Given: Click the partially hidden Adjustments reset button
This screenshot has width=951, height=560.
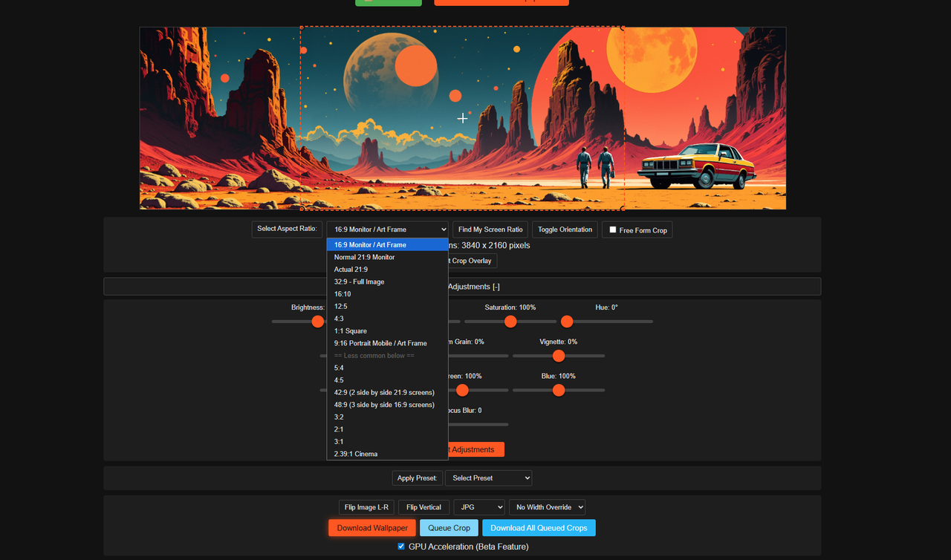Looking at the screenshot, I should coord(476,449).
